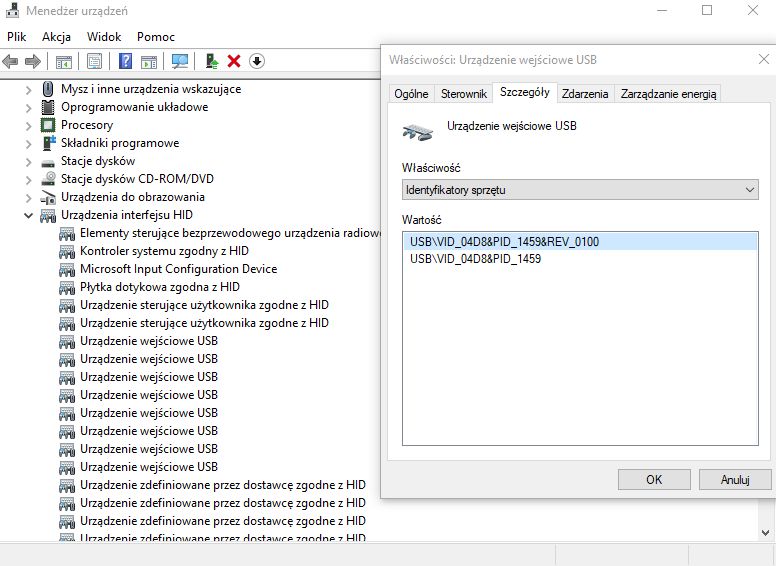Open the Pomoc menu

[x=156, y=37]
